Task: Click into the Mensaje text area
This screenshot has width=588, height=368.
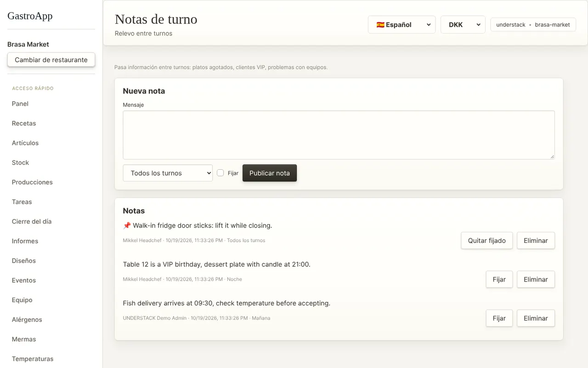Action: (339, 135)
